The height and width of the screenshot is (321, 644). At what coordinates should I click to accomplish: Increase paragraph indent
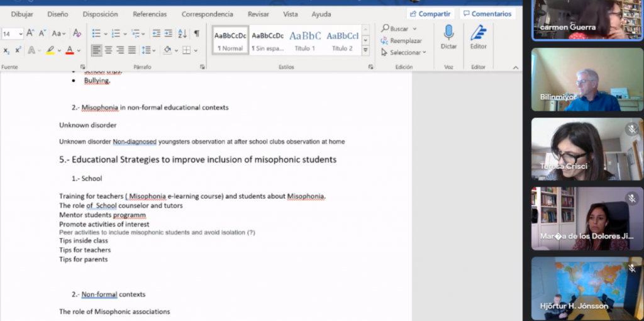click(x=169, y=33)
